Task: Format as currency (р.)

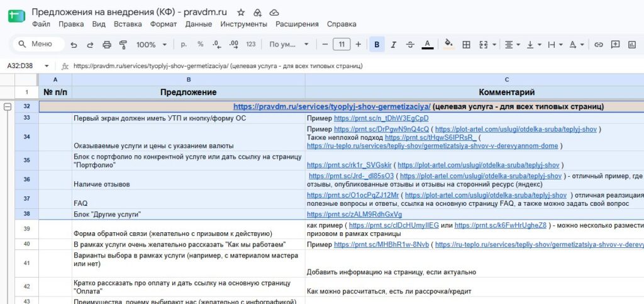Action: (184, 44)
